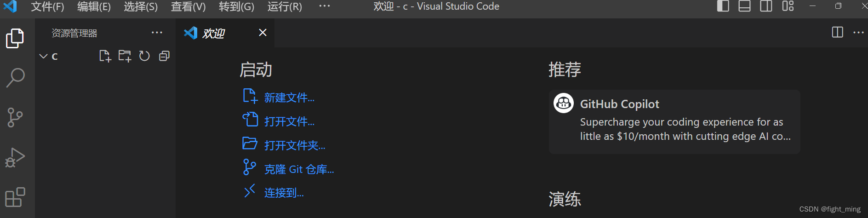Open explorer panel more actions menu
The image size is (868, 218).
click(x=157, y=33)
